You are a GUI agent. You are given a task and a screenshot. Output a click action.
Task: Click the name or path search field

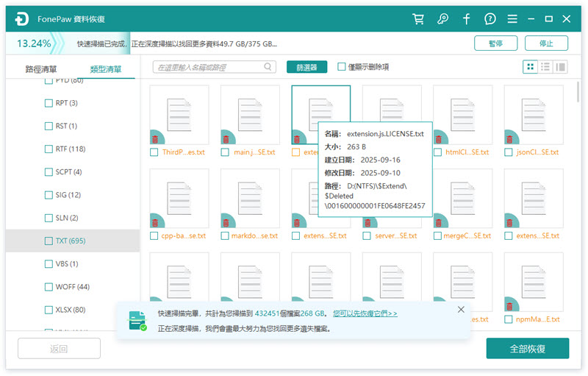[215, 67]
